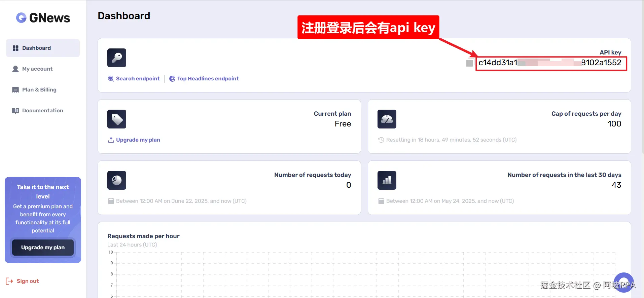
Task: Click calendar icon beside June 22 range
Action: (x=111, y=201)
